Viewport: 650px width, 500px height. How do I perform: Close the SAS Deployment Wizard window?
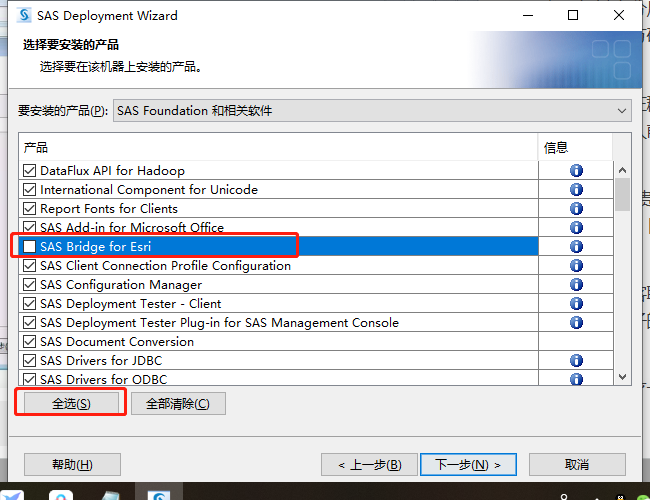[x=619, y=15]
